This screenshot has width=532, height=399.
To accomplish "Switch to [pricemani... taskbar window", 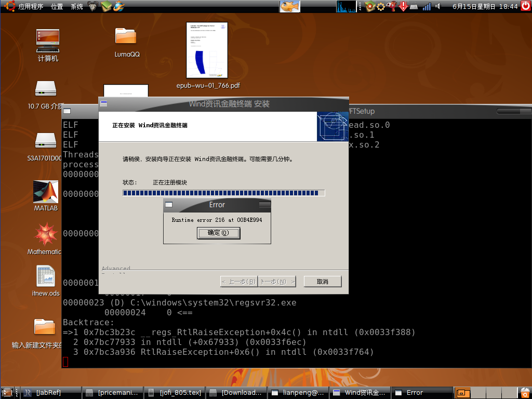I will point(112,393).
